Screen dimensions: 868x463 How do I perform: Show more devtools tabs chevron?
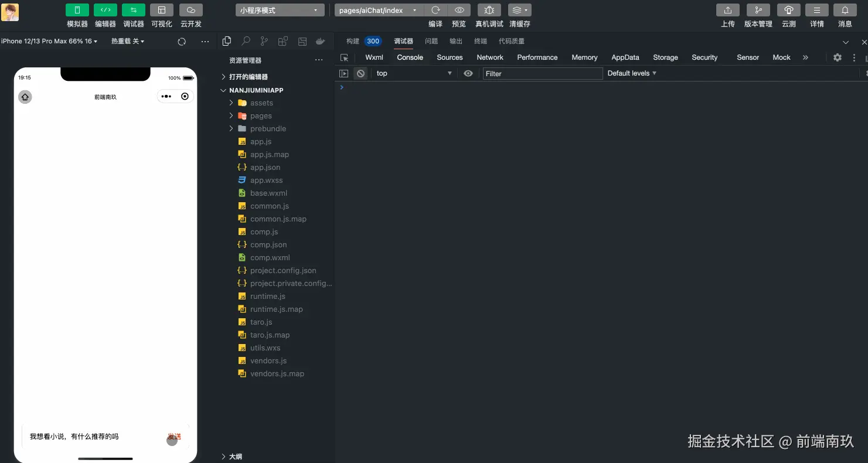point(805,57)
